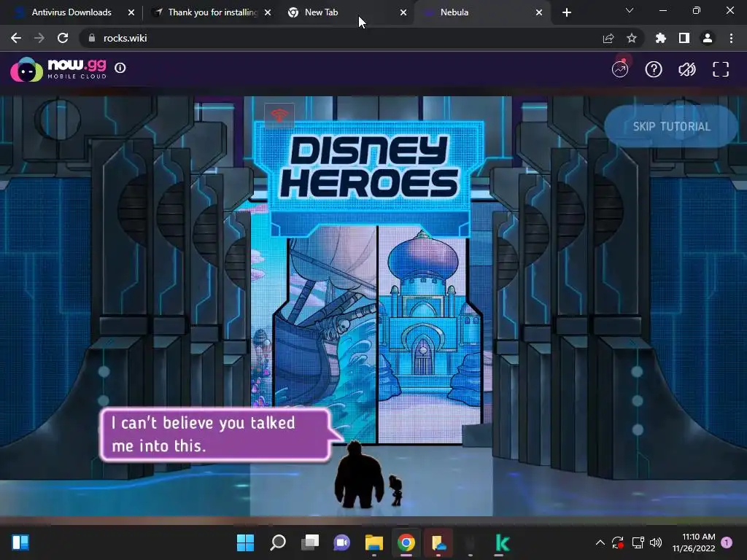Open Task View in taskbar
Viewport: 747px width, 560px height.
310,542
